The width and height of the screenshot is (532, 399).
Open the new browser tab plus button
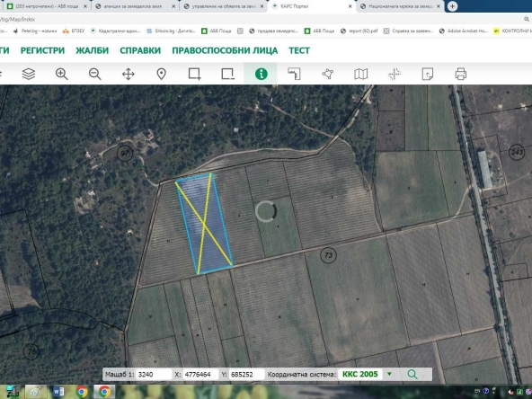[x=452, y=6]
